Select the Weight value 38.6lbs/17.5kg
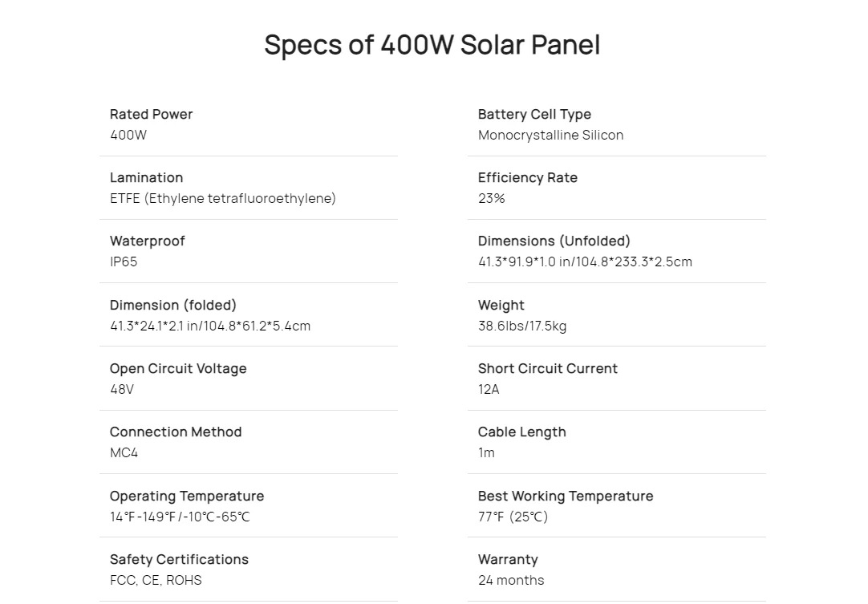Viewport: 868px width, 604px height. [522, 326]
